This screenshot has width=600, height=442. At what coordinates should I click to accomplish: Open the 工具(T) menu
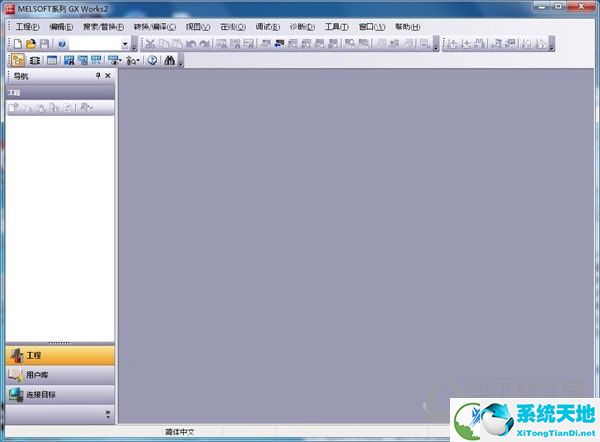point(336,27)
